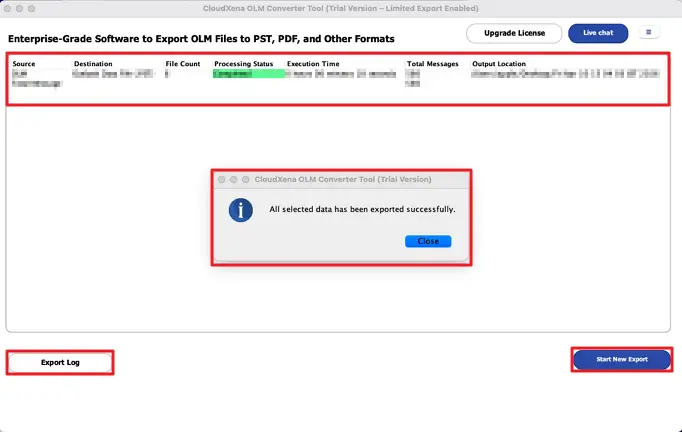
Task: Click the Total Messages column header
Action: coord(431,64)
